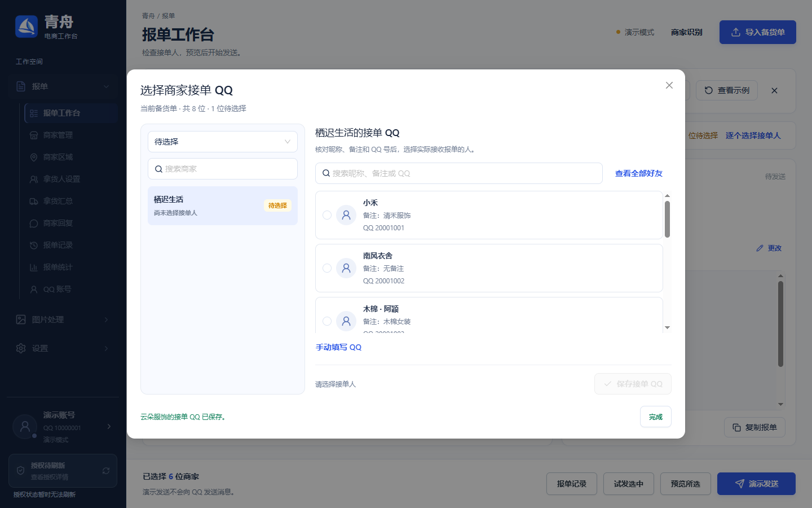Click the 图片处理 image icon
The image size is (812, 508).
pos(21,319)
